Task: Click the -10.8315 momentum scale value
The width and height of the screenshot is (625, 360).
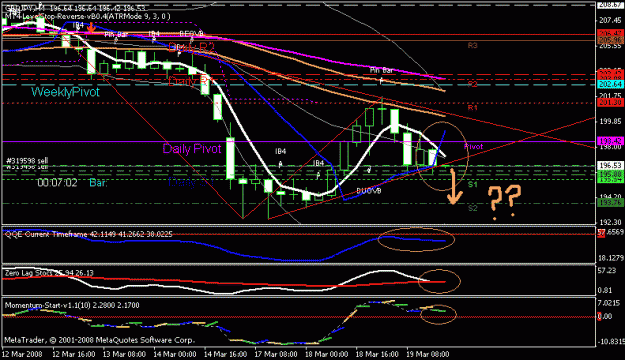Action: [x=610, y=342]
